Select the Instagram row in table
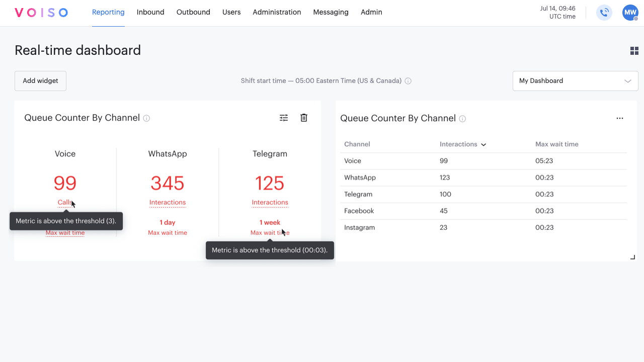This screenshot has width=644, height=362. tap(484, 227)
